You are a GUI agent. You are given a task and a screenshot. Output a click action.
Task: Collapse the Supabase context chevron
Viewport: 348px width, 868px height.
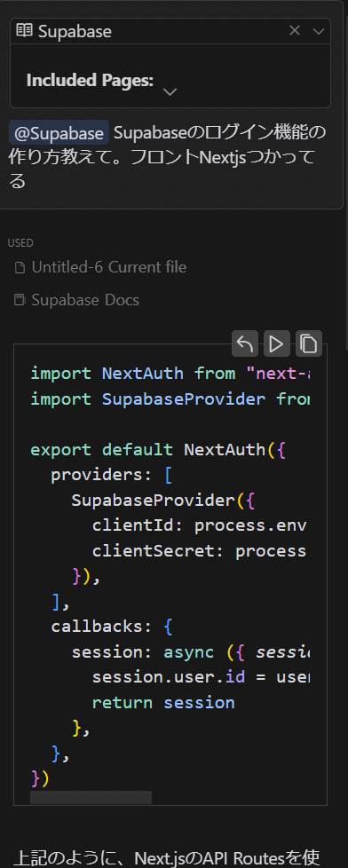click(319, 32)
